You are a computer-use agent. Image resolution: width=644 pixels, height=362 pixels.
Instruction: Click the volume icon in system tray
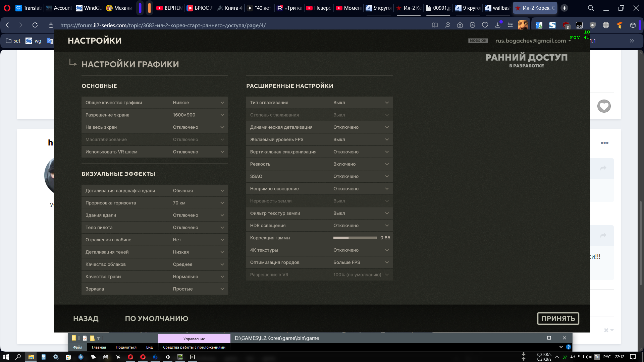pyautogui.click(x=589, y=357)
